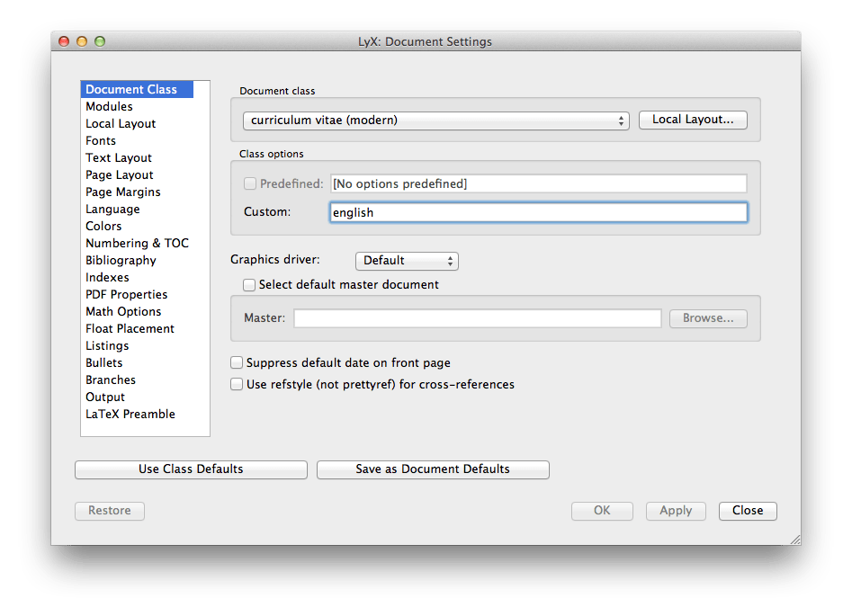Screen dimensions: 852x616
Task: Click Use Class Defaults button
Action: click(x=192, y=469)
